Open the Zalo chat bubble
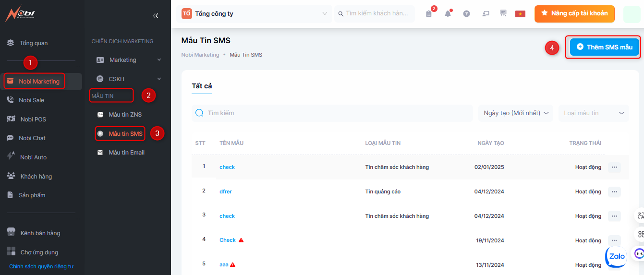 pyautogui.click(x=616, y=257)
